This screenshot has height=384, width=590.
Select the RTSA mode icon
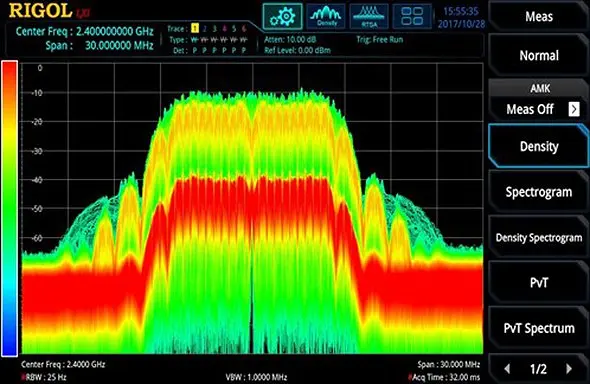[369, 16]
